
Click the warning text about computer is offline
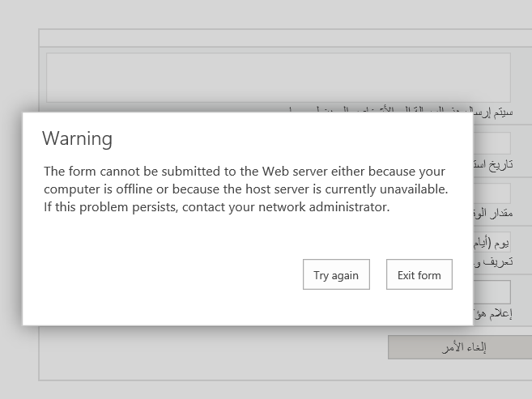tap(246, 189)
